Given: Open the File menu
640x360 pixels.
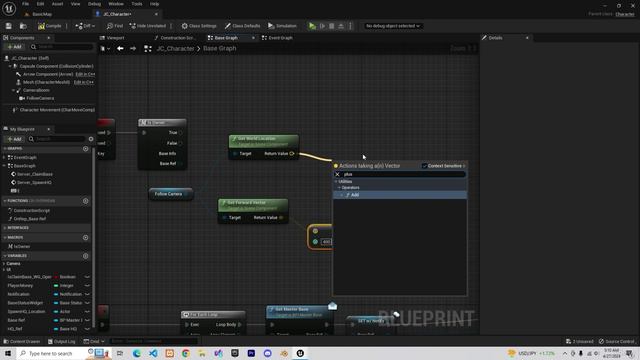Looking at the screenshot, I should [x=25, y=4].
